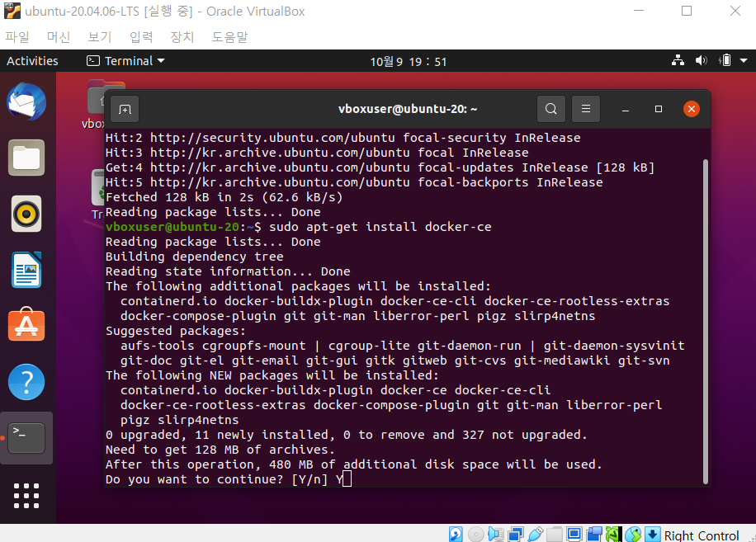The image size is (756, 542).
Task: Click the 'Hit:2 http://security.ubuntu.com' line
Action: point(343,137)
